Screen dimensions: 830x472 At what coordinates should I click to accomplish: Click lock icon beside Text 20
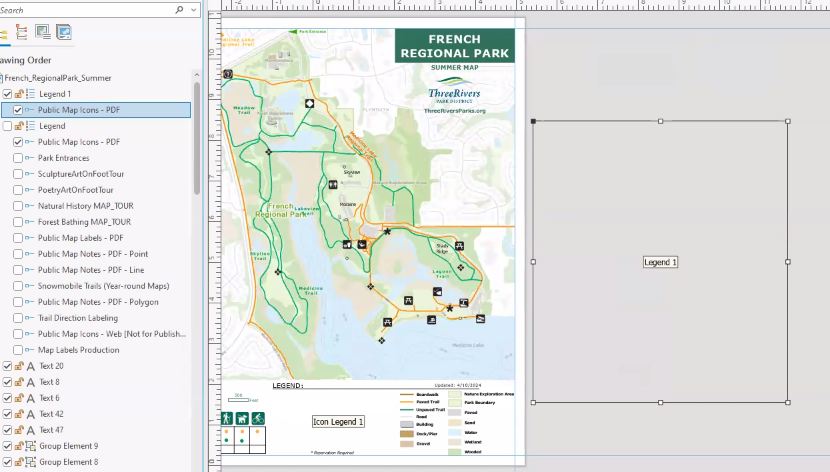click(x=19, y=366)
